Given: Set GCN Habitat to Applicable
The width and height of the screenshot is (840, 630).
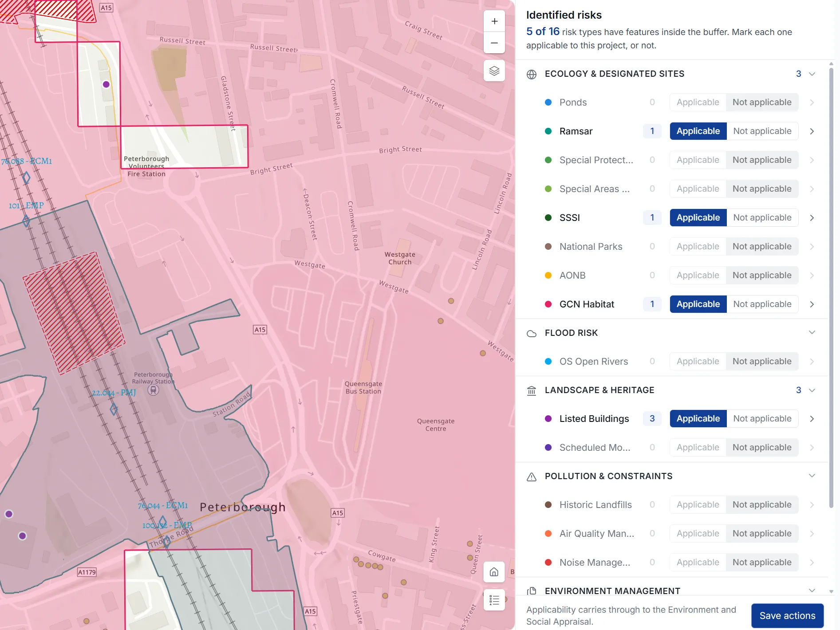Looking at the screenshot, I should click(698, 304).
